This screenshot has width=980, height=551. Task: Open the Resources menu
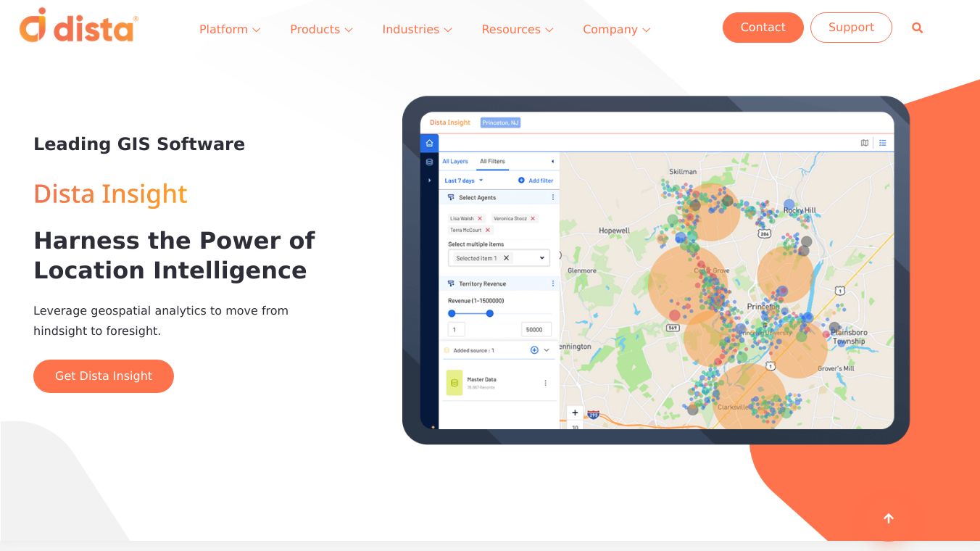click(518, 30)
